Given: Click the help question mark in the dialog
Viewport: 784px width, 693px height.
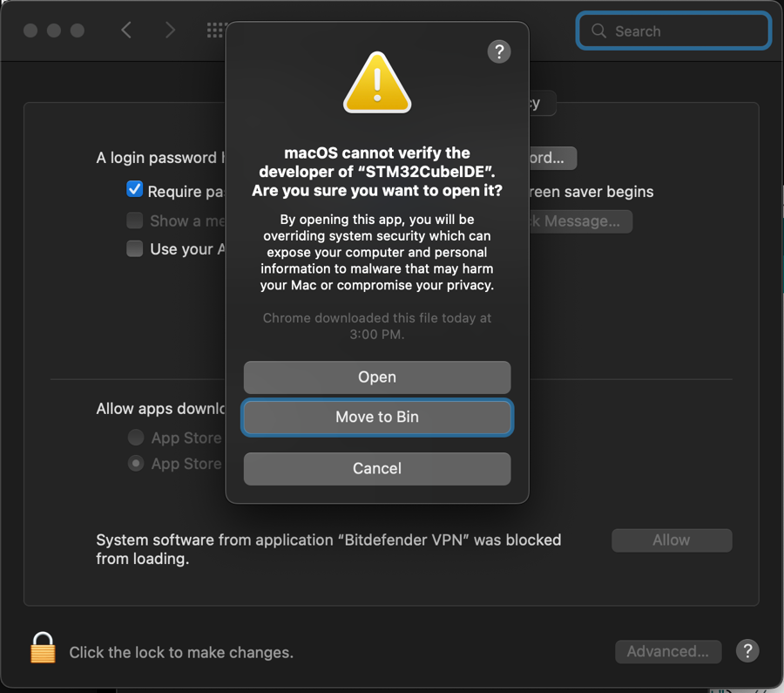Looking at the screenshot, I should click(x=499, y=51).
